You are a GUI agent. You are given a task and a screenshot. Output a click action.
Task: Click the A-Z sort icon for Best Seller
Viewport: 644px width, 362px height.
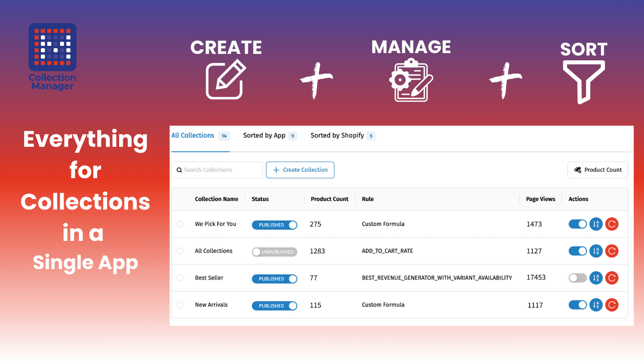click(x=596, y=278)
